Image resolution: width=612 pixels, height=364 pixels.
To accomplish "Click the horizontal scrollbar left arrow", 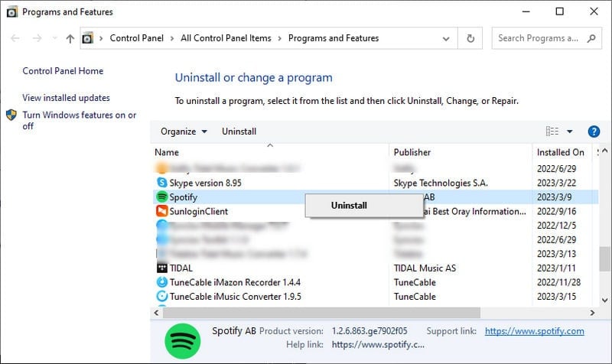I will coord(157,313).
